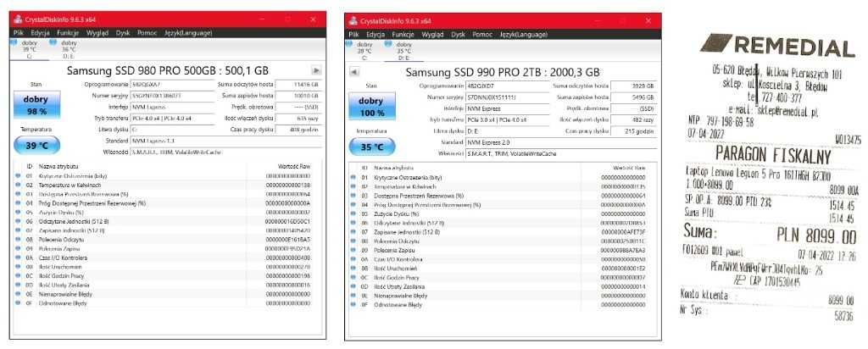Screen dimensions: 868x349
Task: Click status dot of Nienaprawialne Błędy in 990 PRO window
Action: (353, 296)
